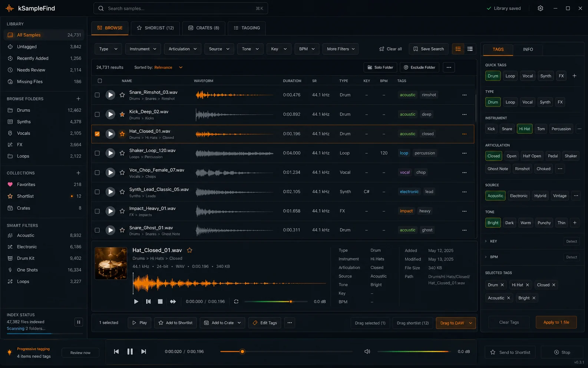Show more instrument tags

point(579,129)
